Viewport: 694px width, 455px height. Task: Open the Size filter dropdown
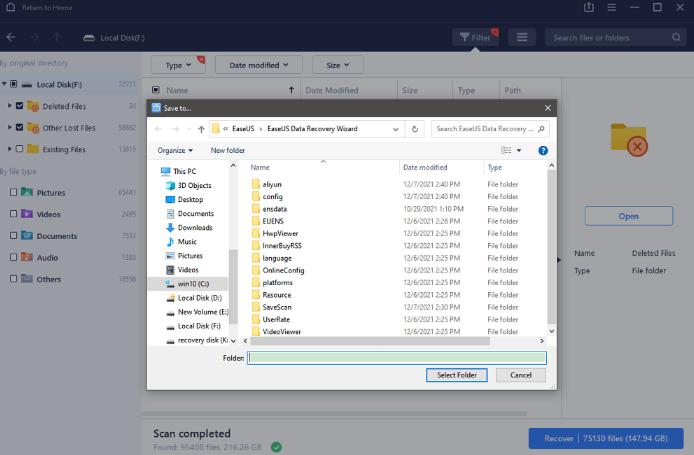tap(337, 65)
